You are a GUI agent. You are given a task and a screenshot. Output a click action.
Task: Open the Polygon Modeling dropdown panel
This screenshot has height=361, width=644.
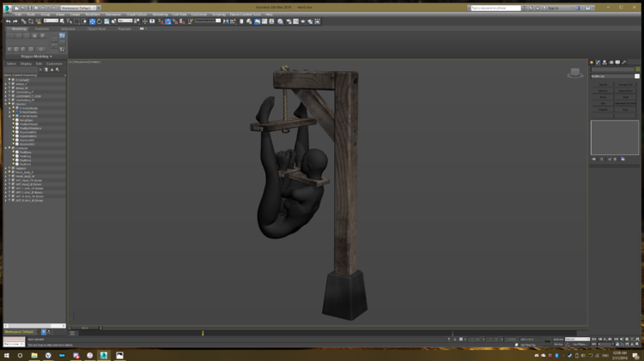click(37, 57)
